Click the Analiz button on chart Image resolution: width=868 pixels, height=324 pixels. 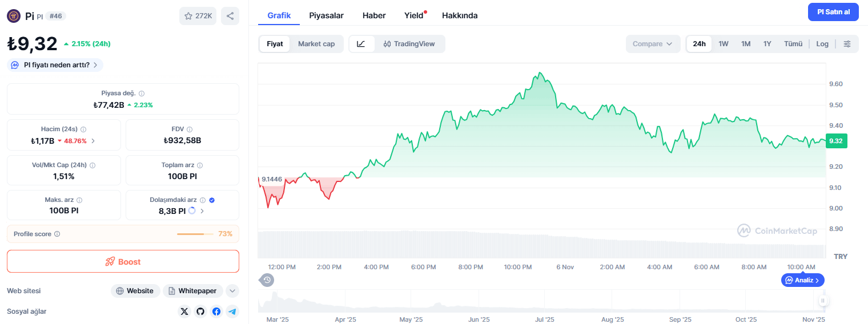pos(803,280)
